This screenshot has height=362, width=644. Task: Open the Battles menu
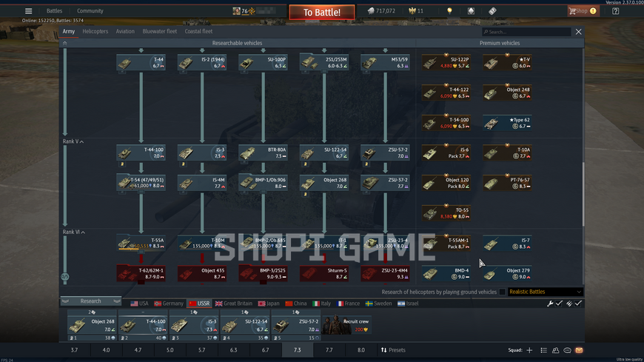point(54,11)
